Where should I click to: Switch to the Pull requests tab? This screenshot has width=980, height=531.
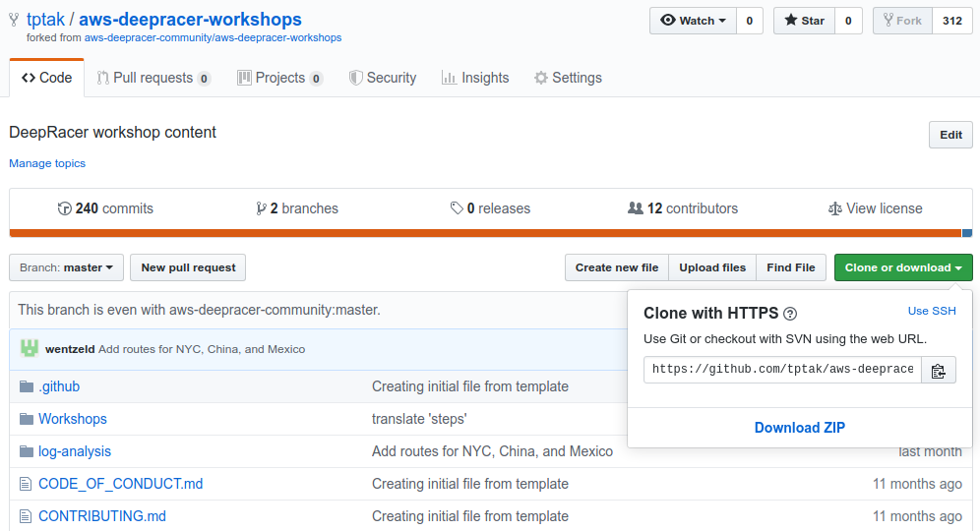click(x=153, y=78)
